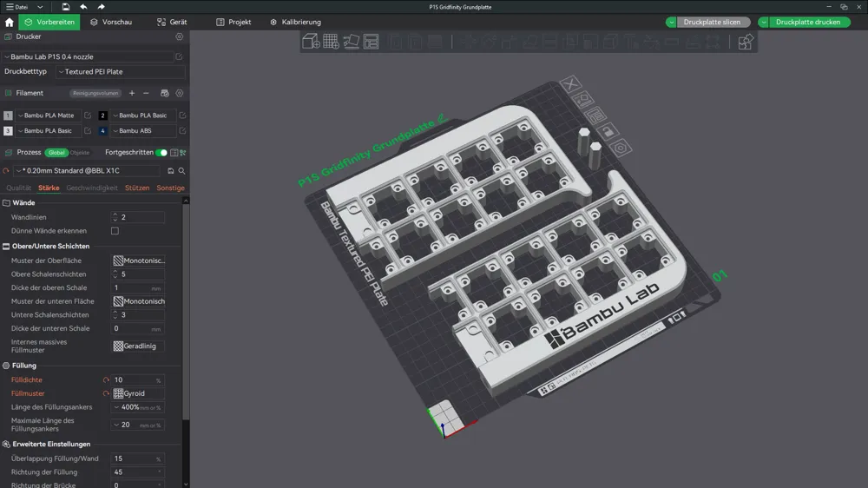This screenshot has width=868, height=488.
Task: Click filament 4 dark blue color swatch
Action: [102, 131]
